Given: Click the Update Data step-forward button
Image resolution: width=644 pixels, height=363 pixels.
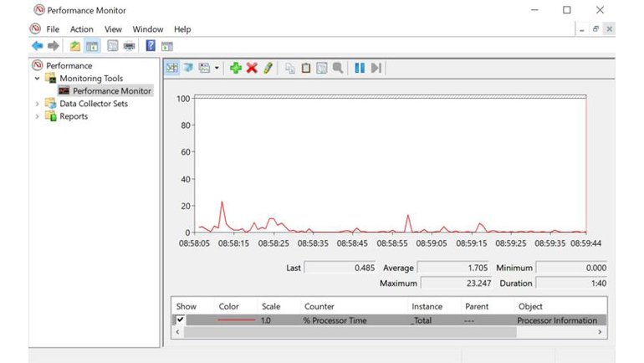Looking at the screenshot, I should tap(376, 68).
